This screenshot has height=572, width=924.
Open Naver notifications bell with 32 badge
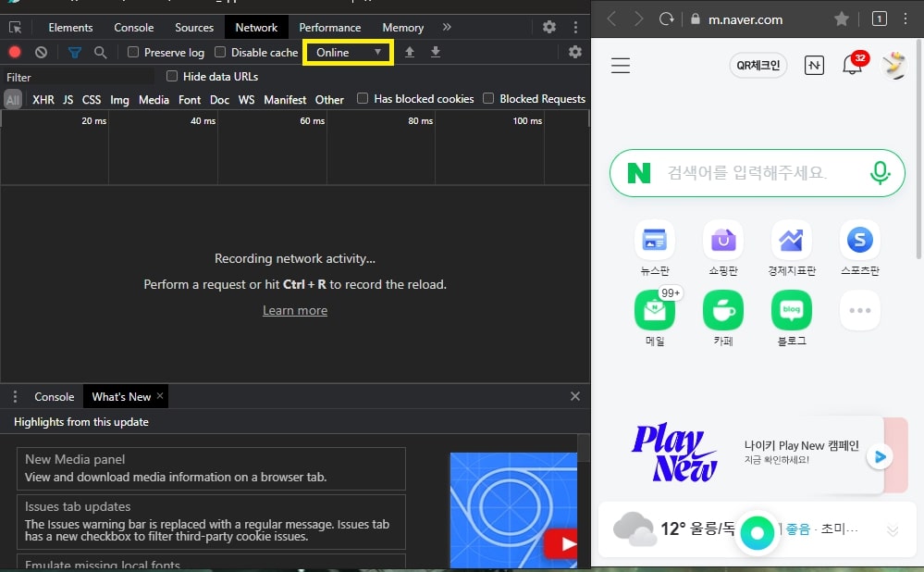(852, 65)
